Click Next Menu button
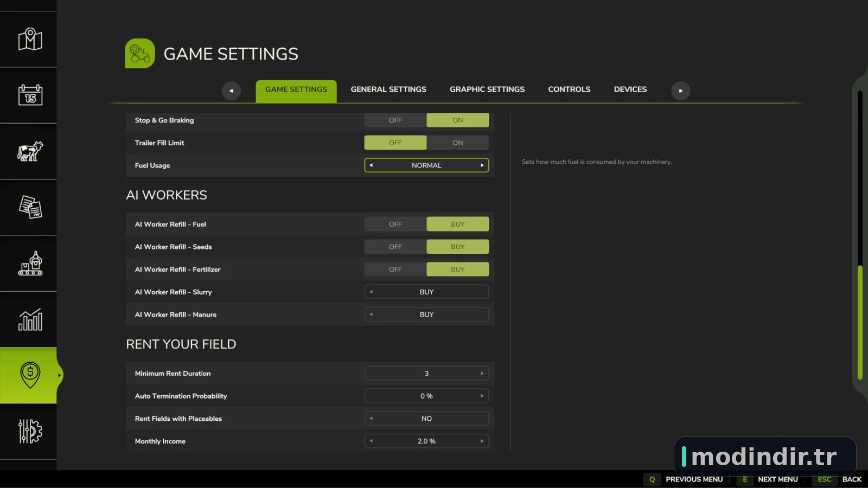868x488 pixels. tap(778, 479)
